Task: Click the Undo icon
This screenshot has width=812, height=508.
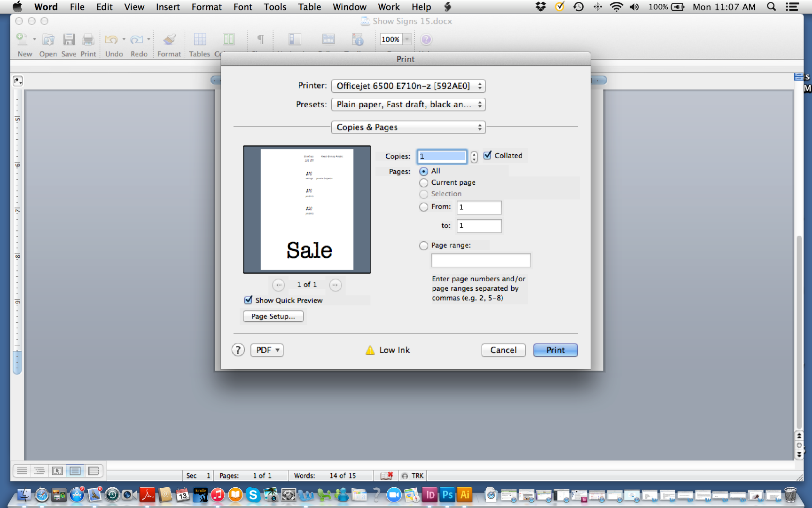Action: [112, 40]
